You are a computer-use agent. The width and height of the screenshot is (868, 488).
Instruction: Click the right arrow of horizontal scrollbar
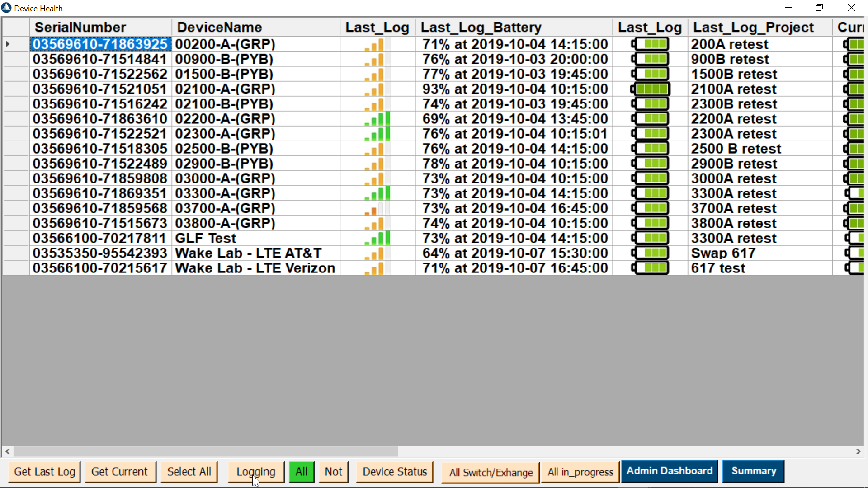click(858, 451)
